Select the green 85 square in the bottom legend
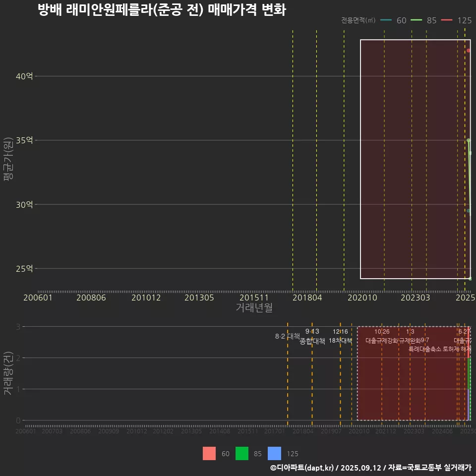The image size is (476, 476). pos(242,454)
